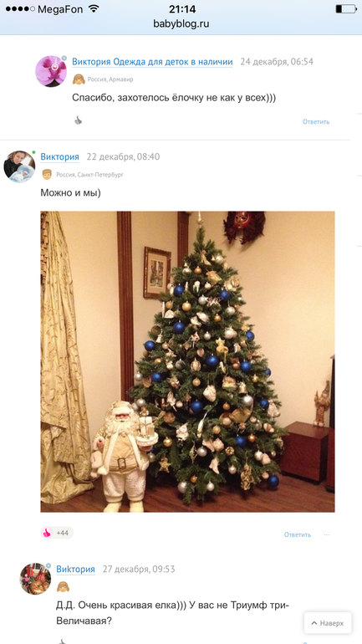Click girl face icon next to Россия, Армавир
This screenshot has width=362, height=644.
79,79
